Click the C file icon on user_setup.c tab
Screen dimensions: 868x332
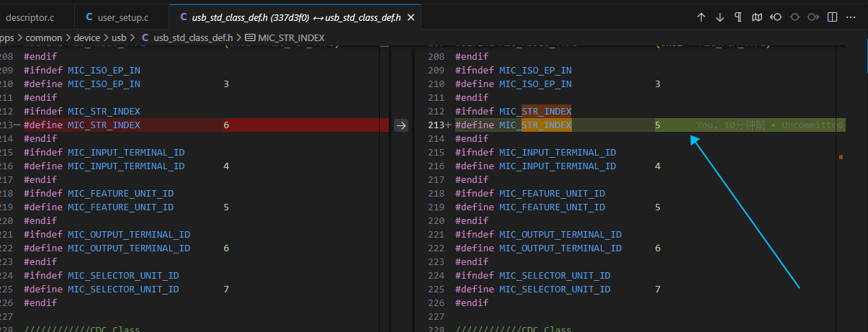(89, 16)
